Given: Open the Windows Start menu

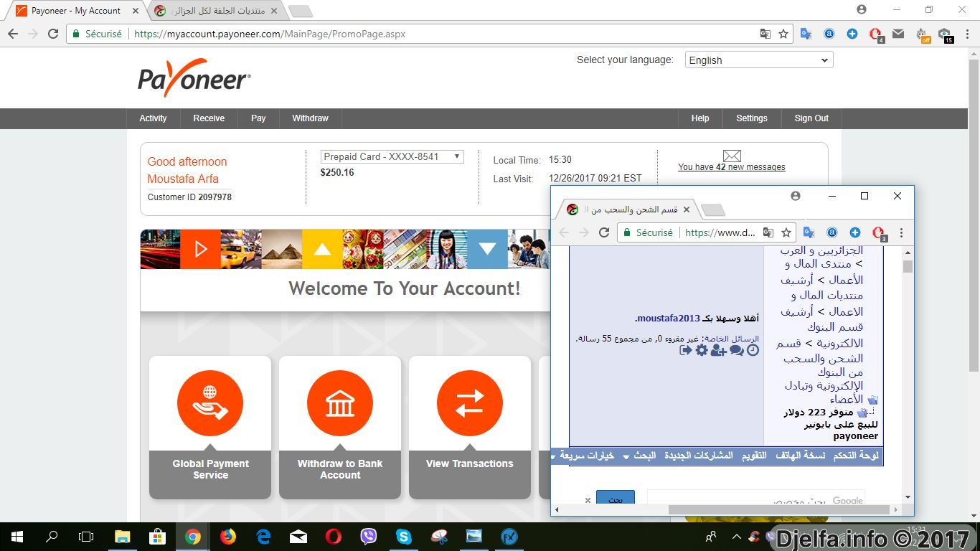Looking at the screenshot, I should [x=17, y=536].
